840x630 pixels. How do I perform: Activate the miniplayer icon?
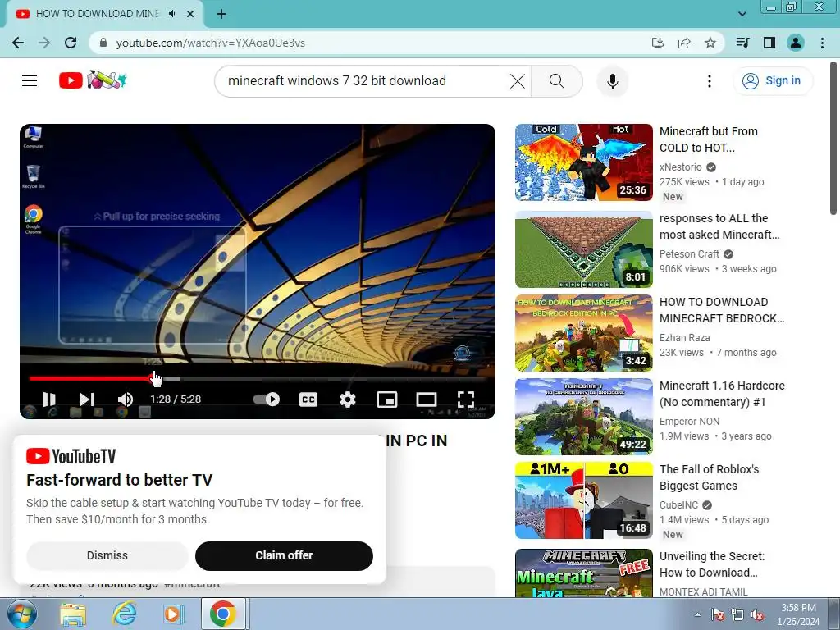[x=387, y=399]
